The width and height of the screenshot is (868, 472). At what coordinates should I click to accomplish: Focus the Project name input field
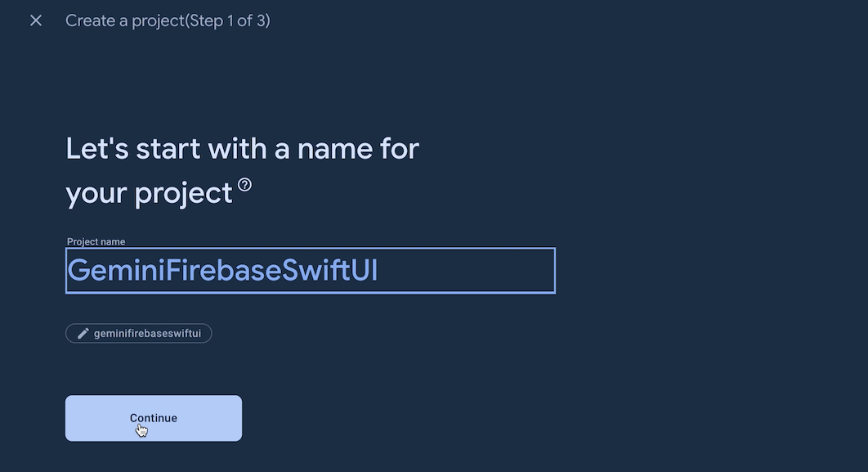310,271
